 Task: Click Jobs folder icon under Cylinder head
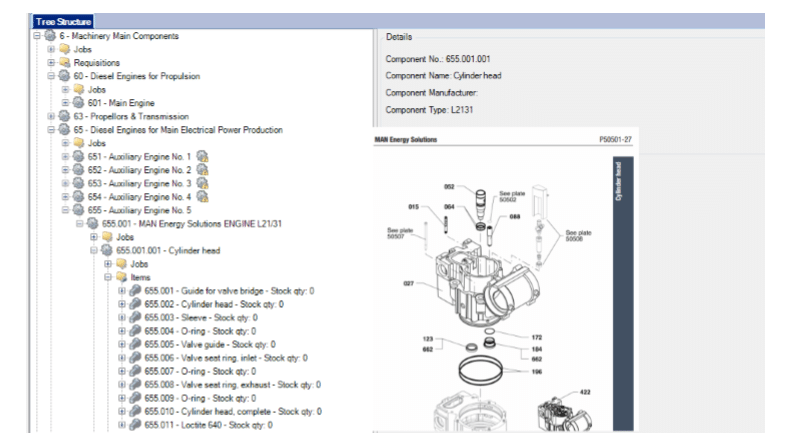tap(121, 263)
